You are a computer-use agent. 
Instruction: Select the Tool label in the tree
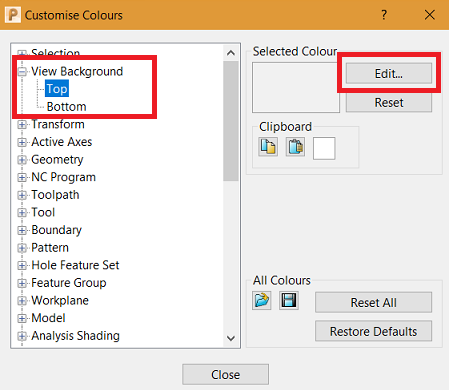point(43,212)
